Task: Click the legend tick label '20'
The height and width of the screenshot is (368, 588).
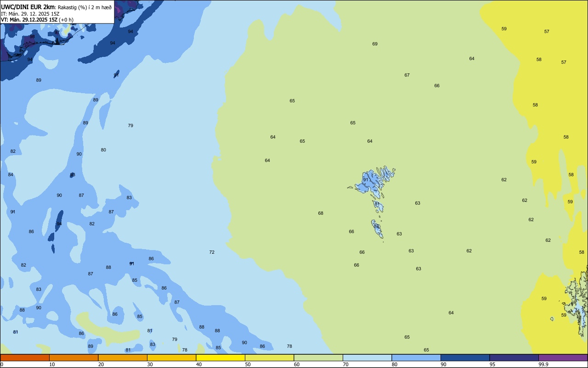Action: click(101, 364)
